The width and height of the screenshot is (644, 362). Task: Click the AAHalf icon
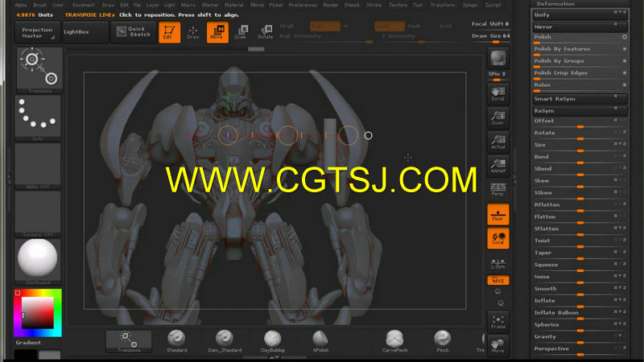pos(497,166)
